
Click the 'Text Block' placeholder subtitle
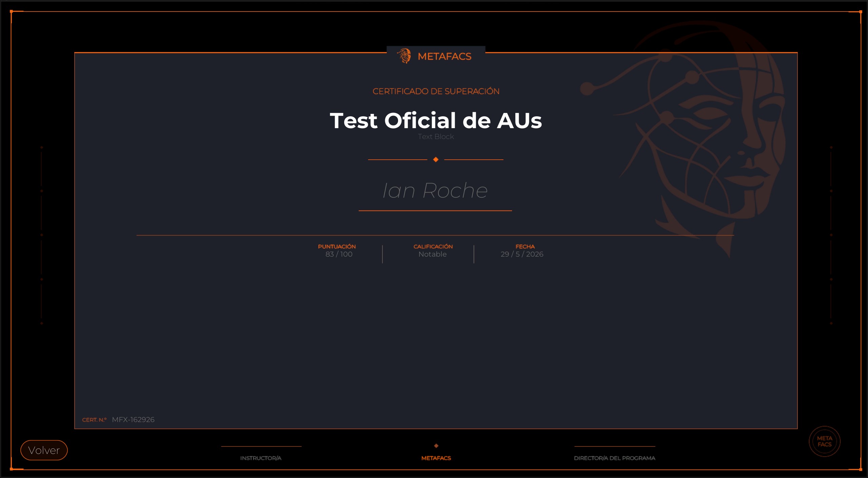pyautogui.click(x=436, y=137)
